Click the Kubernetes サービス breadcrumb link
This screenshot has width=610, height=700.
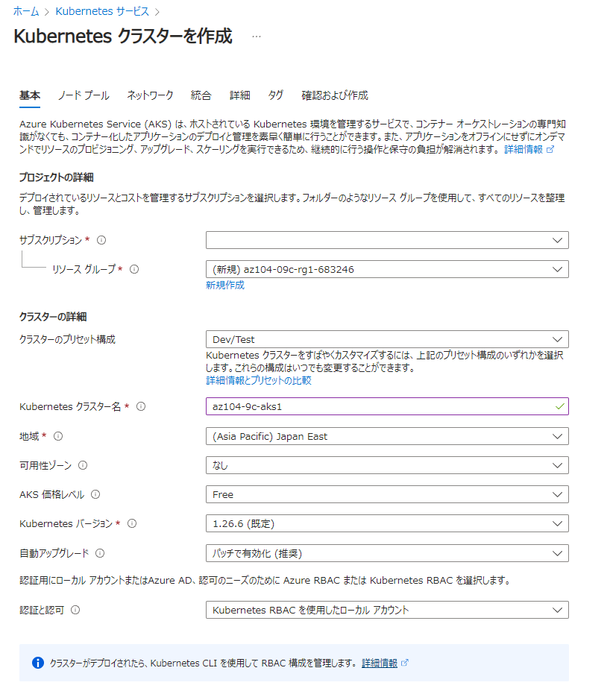click(x=102, y=11)
